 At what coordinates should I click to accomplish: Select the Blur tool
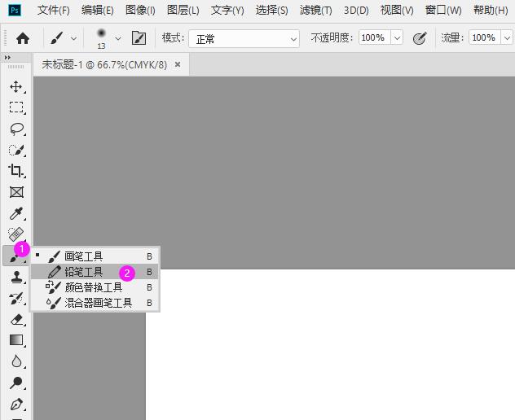[16, 361]
